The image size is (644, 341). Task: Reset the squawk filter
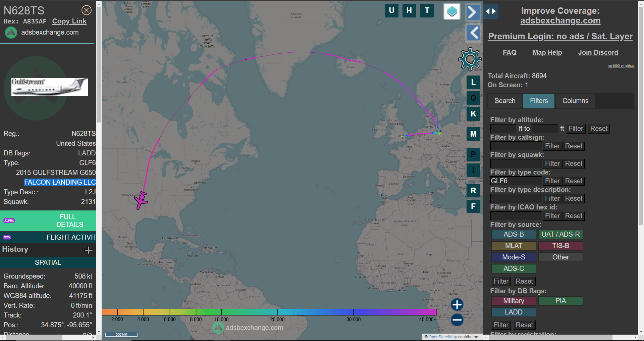click(574, 163)
